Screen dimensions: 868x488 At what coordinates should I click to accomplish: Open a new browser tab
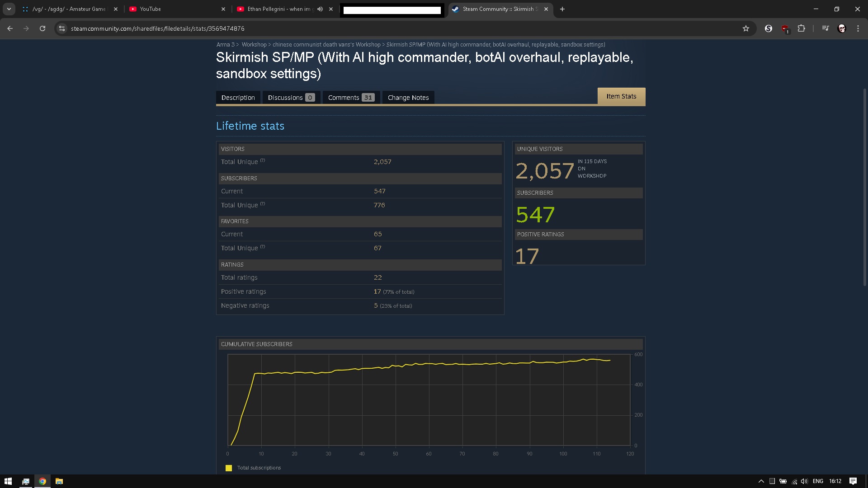tap(562, 9)
